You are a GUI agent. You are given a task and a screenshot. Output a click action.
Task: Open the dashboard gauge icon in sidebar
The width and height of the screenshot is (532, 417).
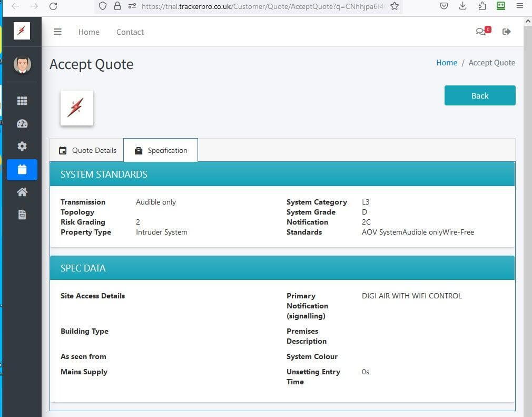[22, 124]
